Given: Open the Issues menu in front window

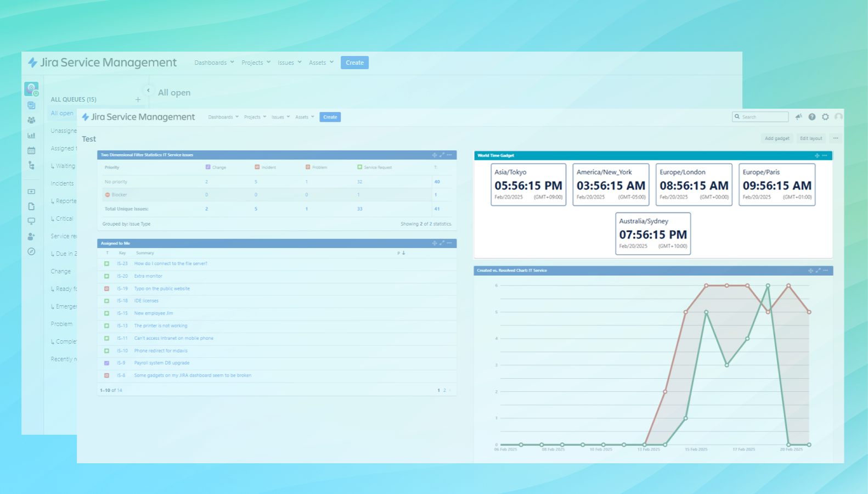Looking at the screenshot, I should (x=280, y=117).
